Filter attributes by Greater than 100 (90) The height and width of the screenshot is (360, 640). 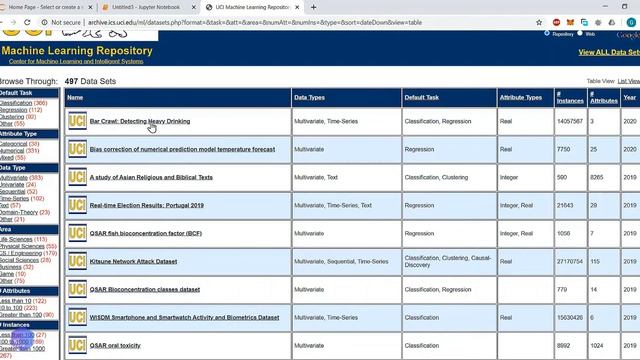point(21,315)
